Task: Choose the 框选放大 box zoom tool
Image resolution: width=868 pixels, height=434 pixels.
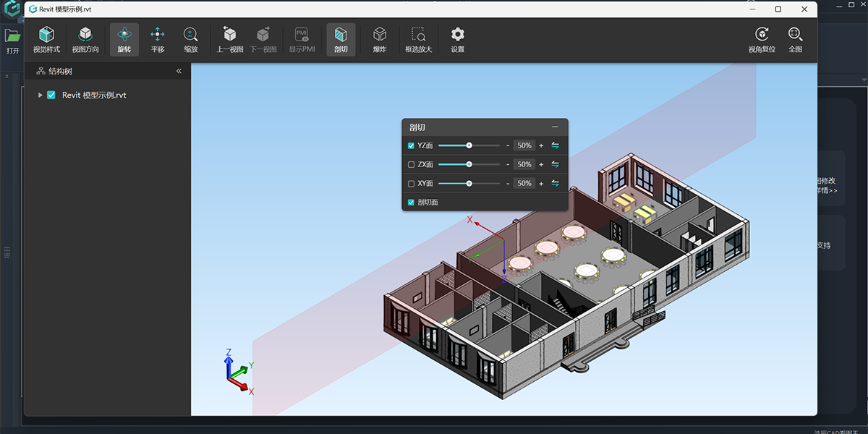Action: [x=419, y=39]
